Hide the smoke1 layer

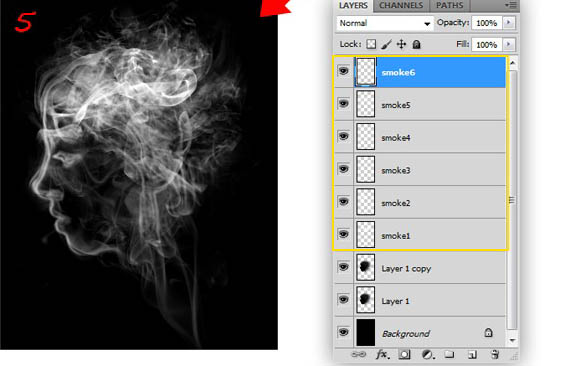(343, 234)
